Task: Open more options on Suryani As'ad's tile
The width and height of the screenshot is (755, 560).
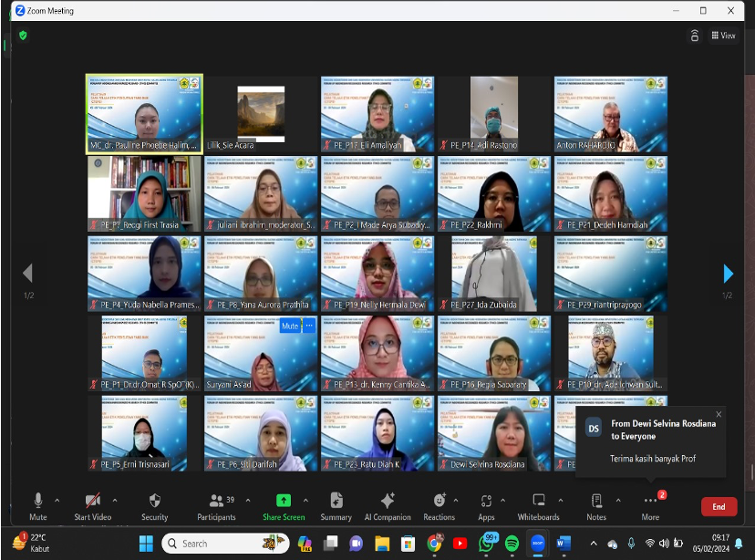Action: pyautogui.click(x=309, y=326)
